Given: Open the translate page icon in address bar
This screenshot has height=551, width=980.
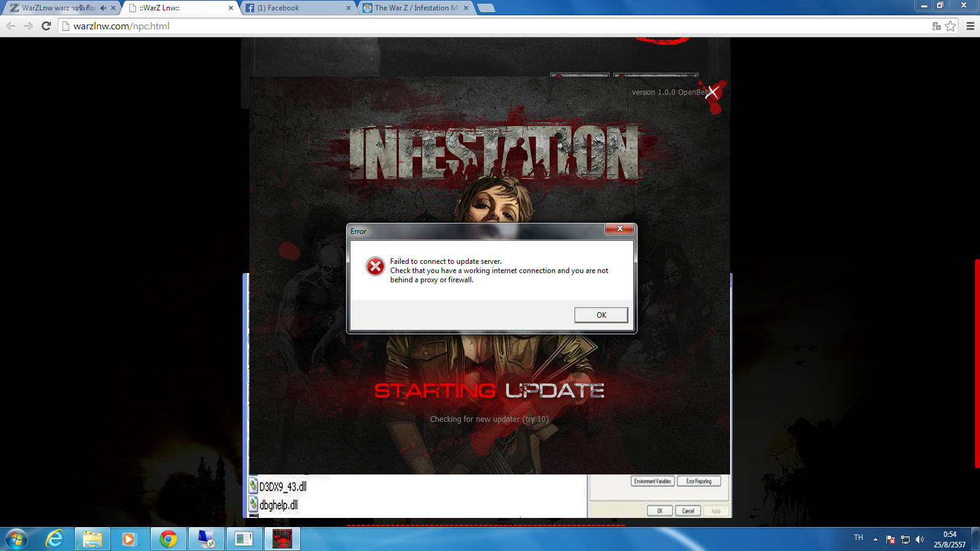Looking at the screenshot, I should (937, 26).
